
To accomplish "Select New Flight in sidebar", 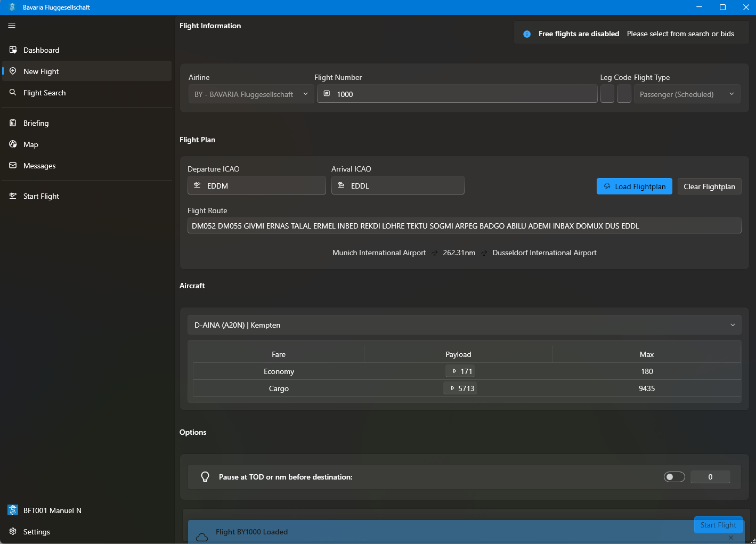I will coord(87,71).
